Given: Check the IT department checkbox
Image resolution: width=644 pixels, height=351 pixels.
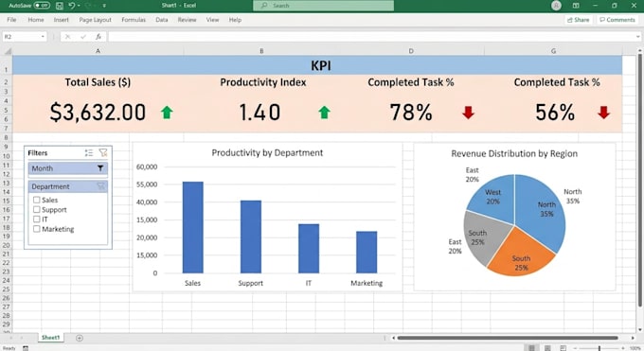Looking at the screenshot, I should 37,219.
